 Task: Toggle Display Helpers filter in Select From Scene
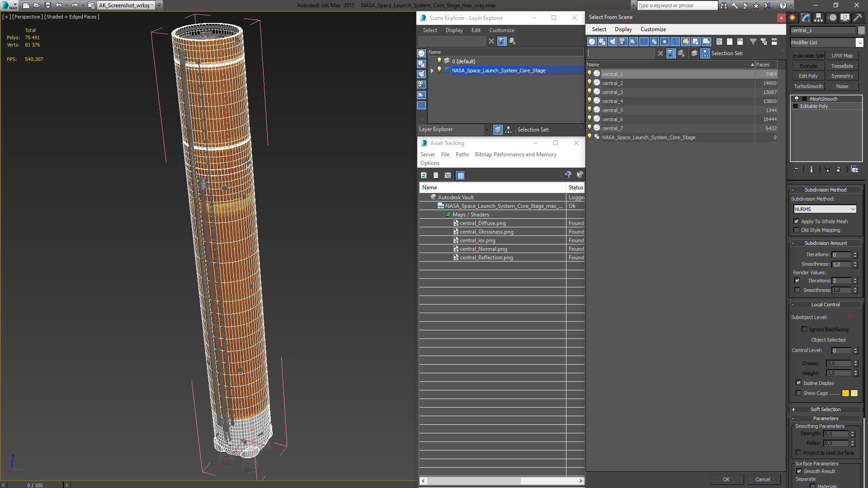633,42
